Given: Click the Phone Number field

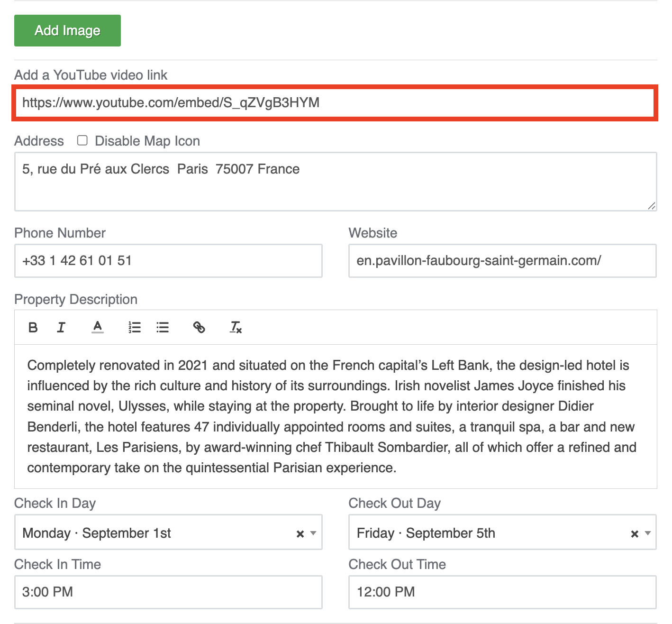Looking at the screenshot, I should coord(168,261).
